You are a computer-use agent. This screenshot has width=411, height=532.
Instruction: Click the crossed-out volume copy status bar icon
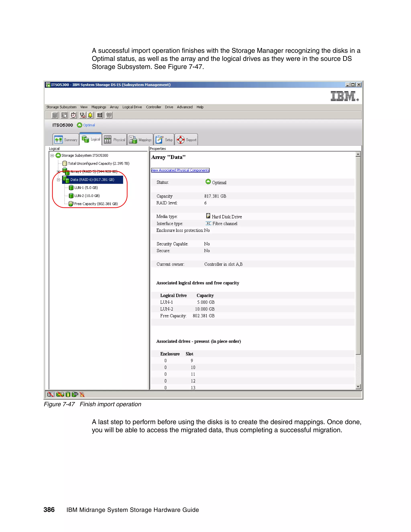[x=60, y=394]
